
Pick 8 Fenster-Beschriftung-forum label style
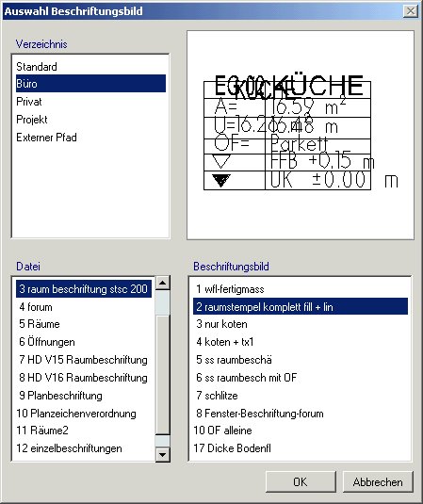[260, 414]
